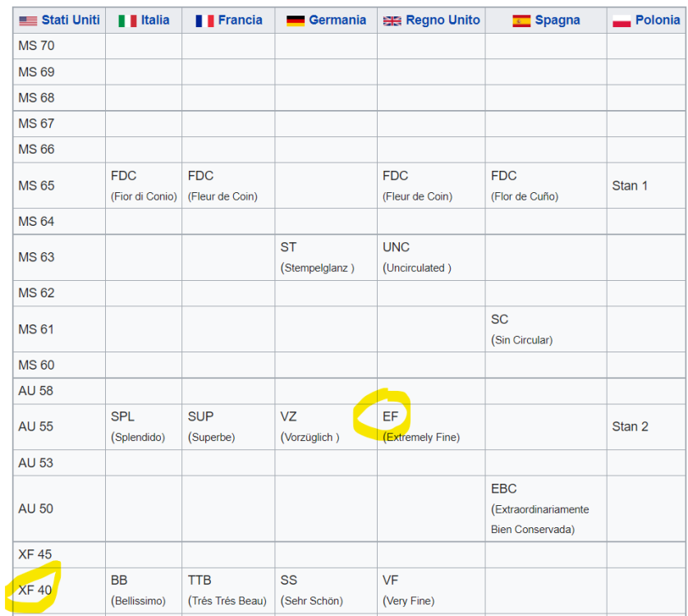Click the circled EF grade cell
Image resolution: width=688 pixels, height=616 pixels.
coord(390,416)
